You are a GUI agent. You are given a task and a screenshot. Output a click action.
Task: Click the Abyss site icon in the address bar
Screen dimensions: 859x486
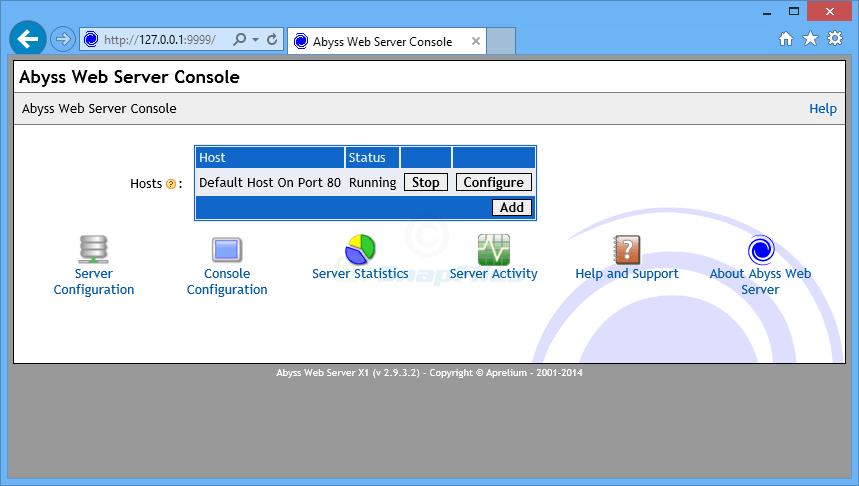click(x=91, y=39)
